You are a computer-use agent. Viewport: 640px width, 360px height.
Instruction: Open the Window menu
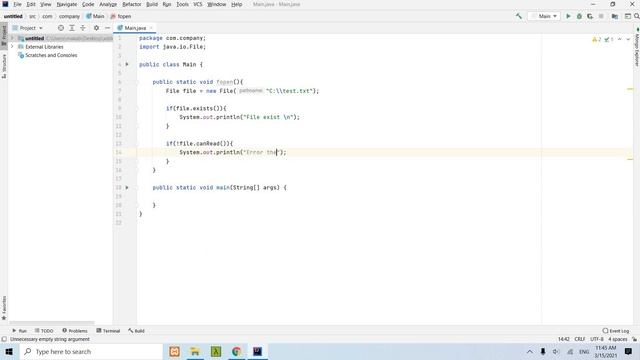click(216, 4)
